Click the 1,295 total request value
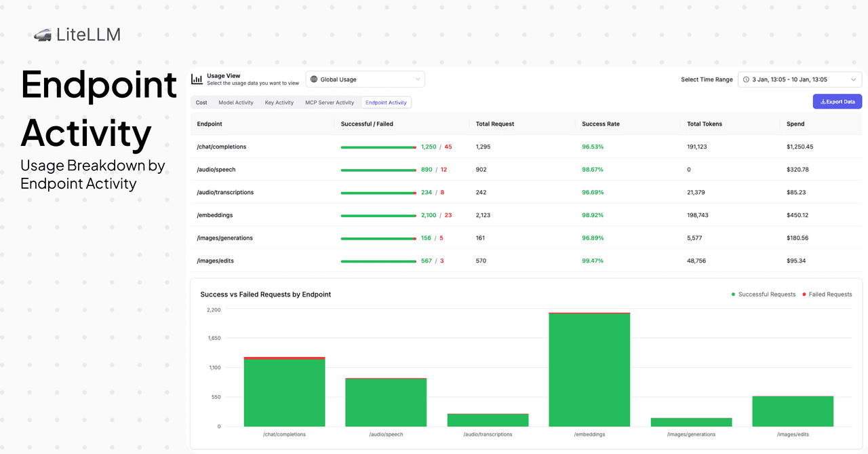Viewport: 868px width, 454px height. [x=483, y=147]
